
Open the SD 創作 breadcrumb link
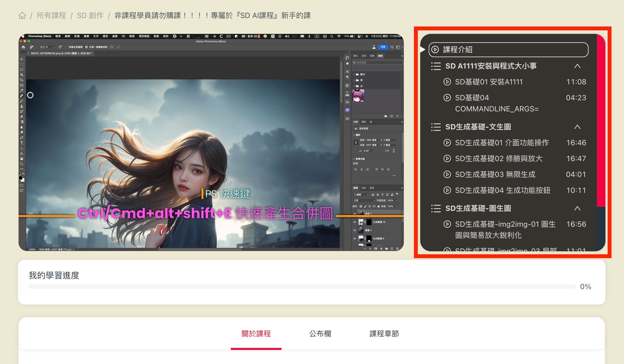click(90, 16)
